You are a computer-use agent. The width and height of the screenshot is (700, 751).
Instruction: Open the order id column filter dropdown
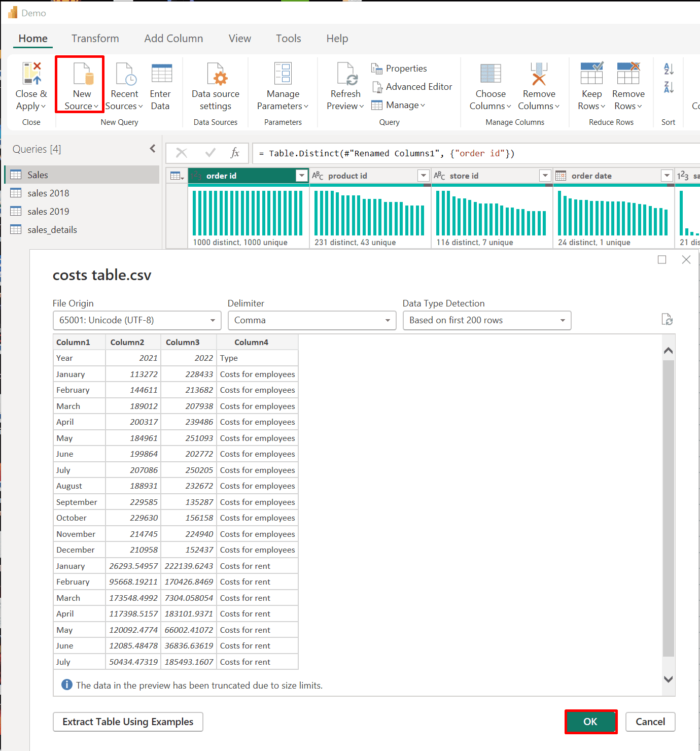pyautogui.click(x=302, y=176)
